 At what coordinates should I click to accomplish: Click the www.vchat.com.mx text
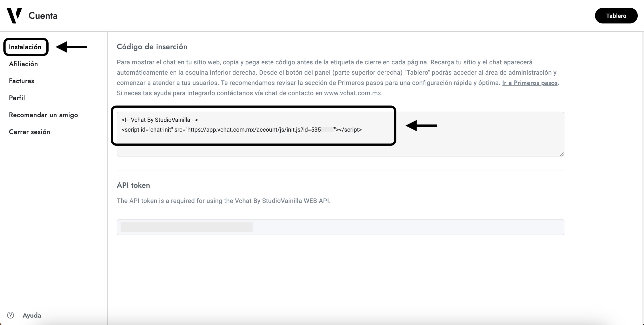click(x=352, y=93)
